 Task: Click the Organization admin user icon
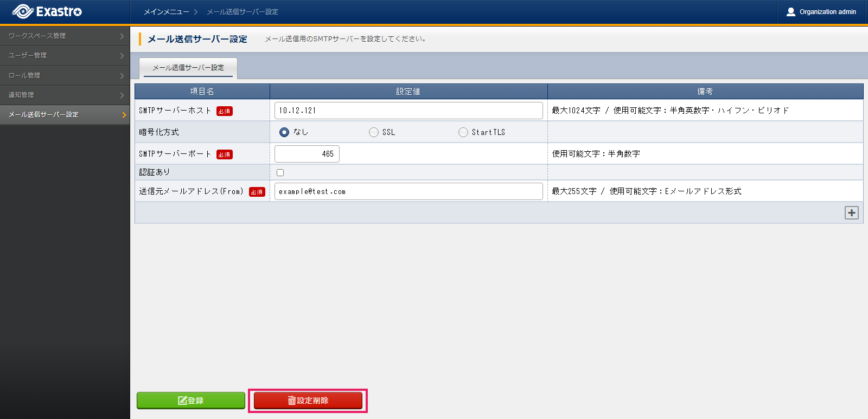(790, 12)
